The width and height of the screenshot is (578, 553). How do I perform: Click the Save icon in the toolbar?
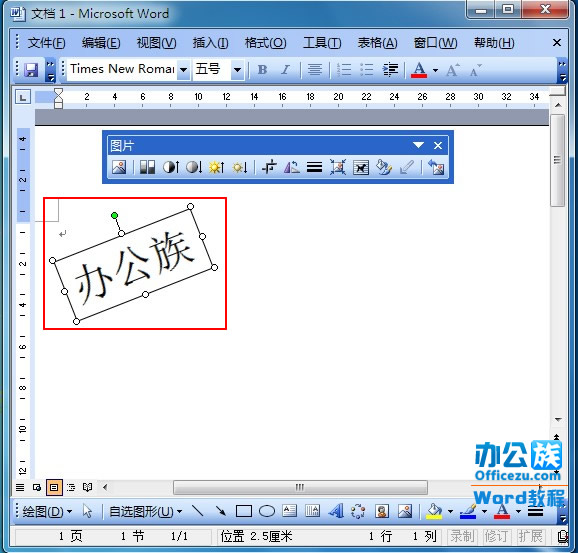[x=31, y=69]
